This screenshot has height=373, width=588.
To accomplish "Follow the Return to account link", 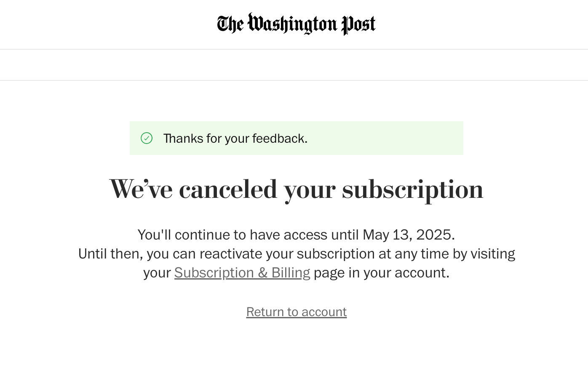I will 296,312.
